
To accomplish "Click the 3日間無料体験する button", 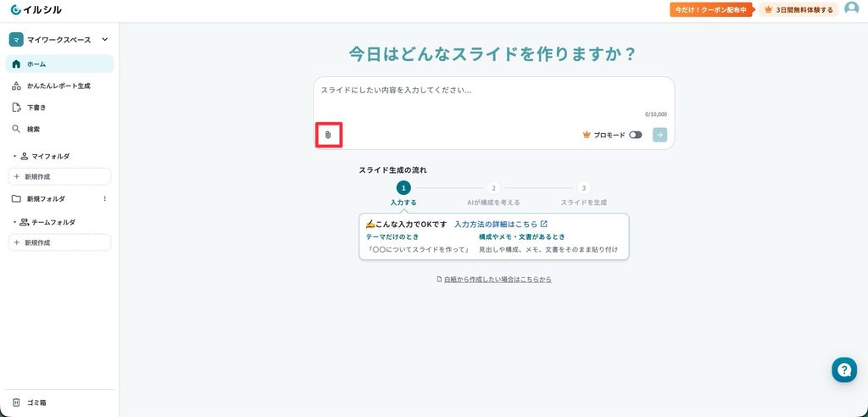I will click(x=798, y=9).
